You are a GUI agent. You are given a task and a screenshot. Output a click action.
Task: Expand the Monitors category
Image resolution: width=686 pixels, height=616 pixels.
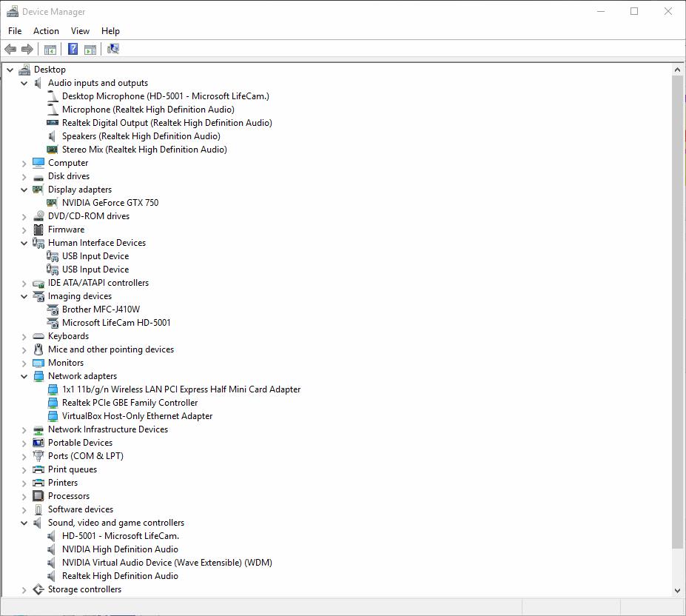pyautogui.click(x=24, y=363)
